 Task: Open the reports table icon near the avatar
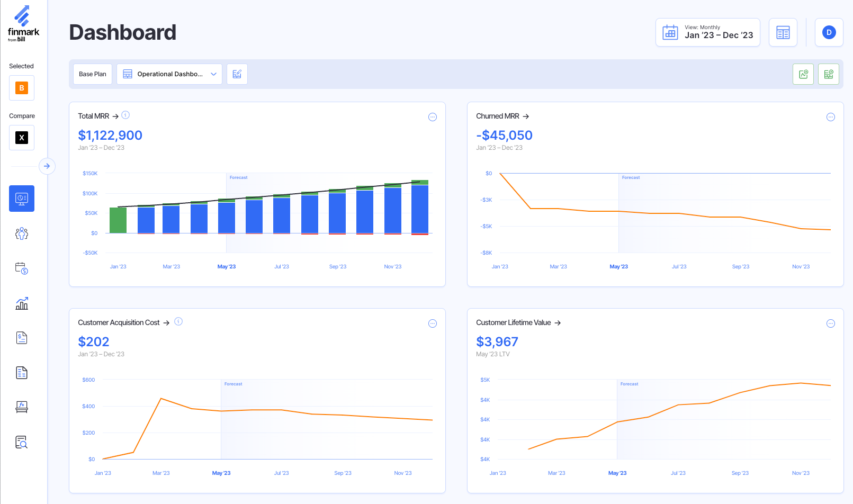tap(783, 32)
